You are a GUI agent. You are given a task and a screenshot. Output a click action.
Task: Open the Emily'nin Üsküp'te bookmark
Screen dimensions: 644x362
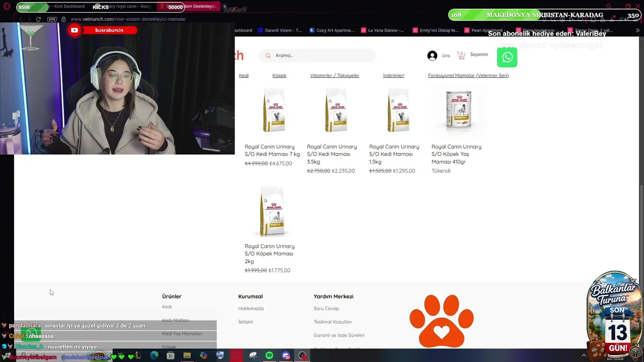pyautogui.click(x=436, y=30)
